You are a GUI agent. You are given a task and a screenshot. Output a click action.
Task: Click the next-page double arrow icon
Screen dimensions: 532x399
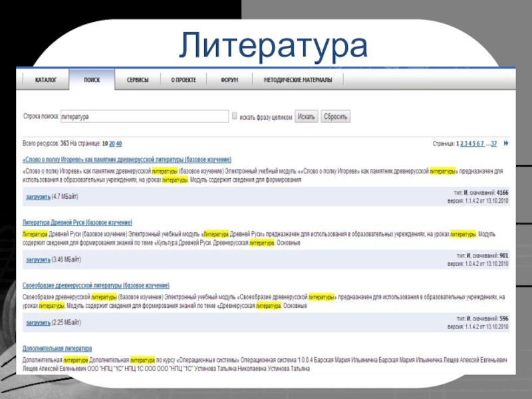(506, 143)
